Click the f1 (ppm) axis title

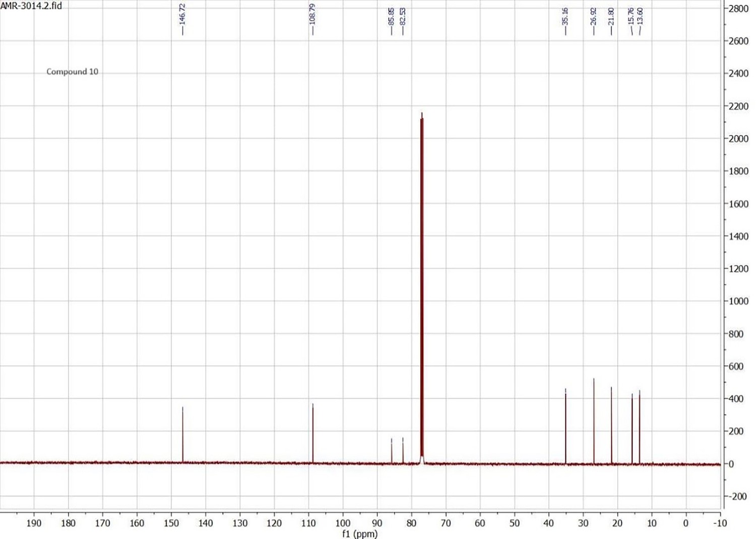(x=360, y=534)
